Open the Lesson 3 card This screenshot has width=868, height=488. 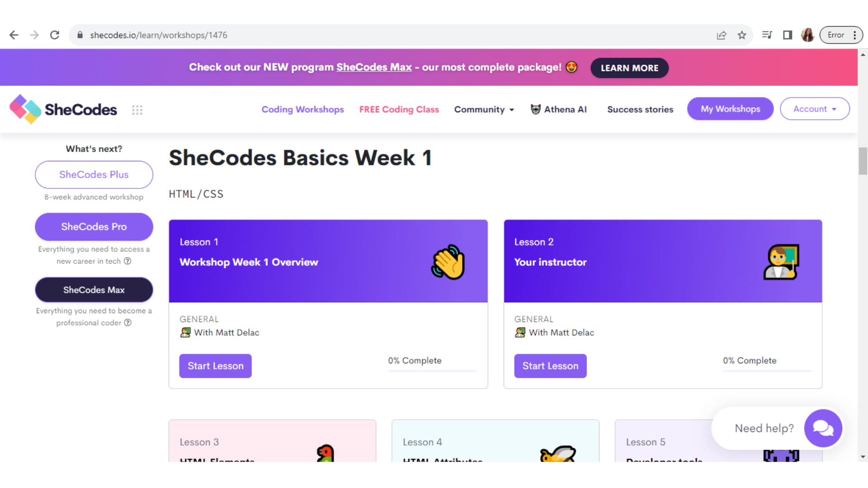272,441
